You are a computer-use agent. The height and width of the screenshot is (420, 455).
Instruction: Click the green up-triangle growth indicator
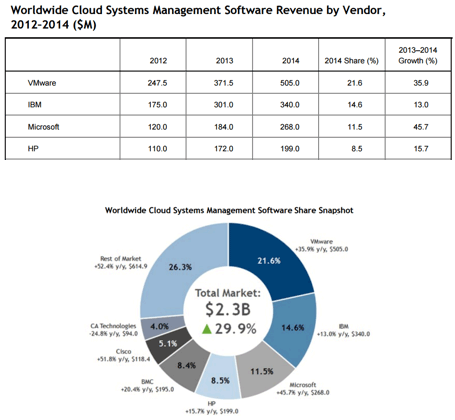[207, 329]
